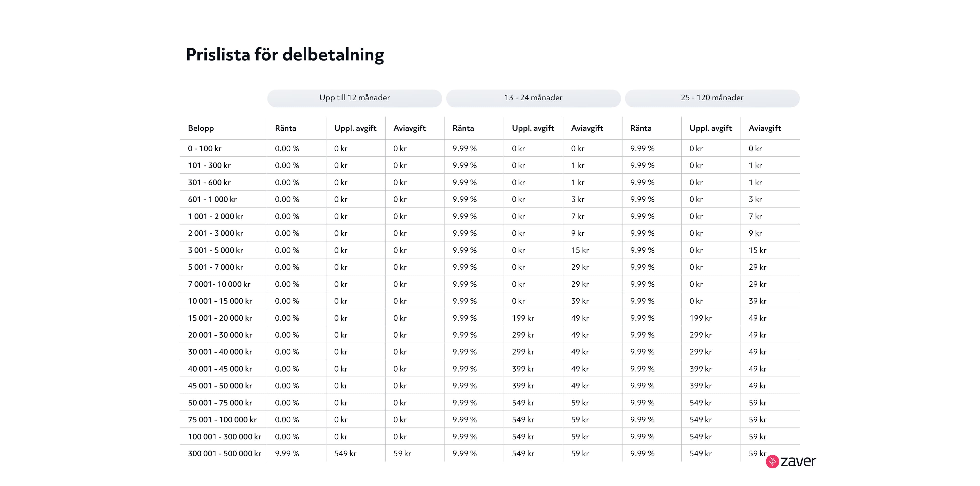The image size is (980, 486).
Task: Click "Uppl. avgift" header under 13 - 24 månader
Action: click(533, 128)
